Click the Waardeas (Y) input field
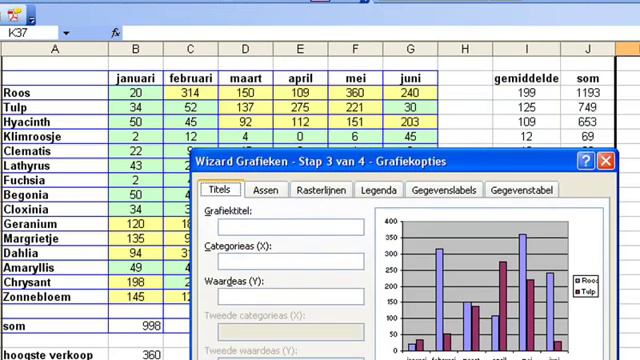Viewport: 640px width, 360px height. pos(291,296)
